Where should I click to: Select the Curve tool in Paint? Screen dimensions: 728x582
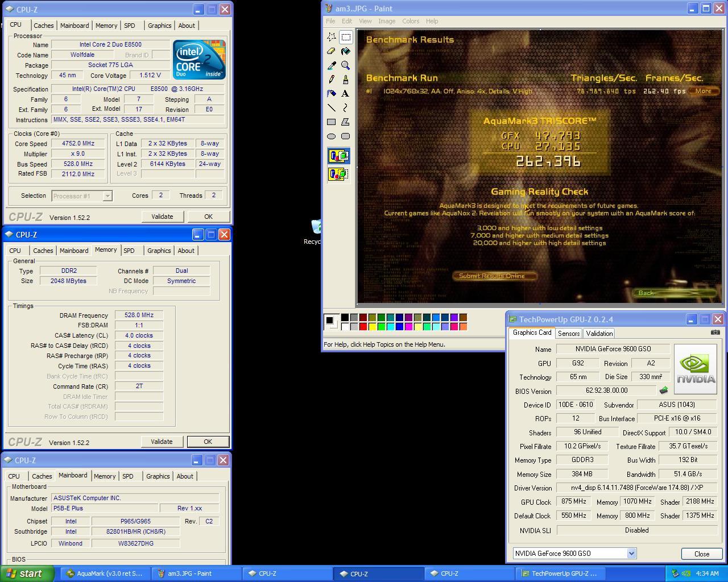[x=345, y=108]
